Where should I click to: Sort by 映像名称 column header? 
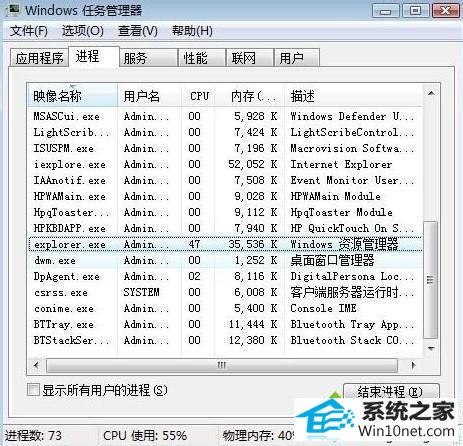[73, 96]
